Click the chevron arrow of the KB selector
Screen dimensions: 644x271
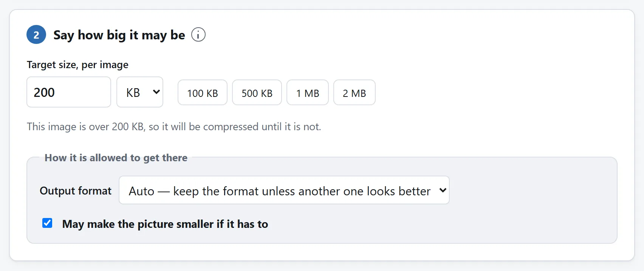(156, 92)
